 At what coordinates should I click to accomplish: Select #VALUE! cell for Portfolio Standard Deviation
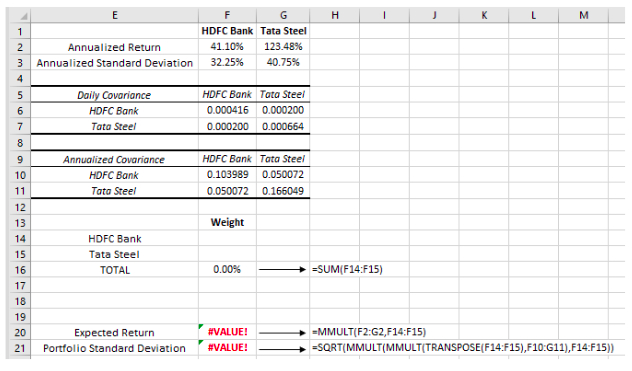pyautogui.click(x=227, y=348)
